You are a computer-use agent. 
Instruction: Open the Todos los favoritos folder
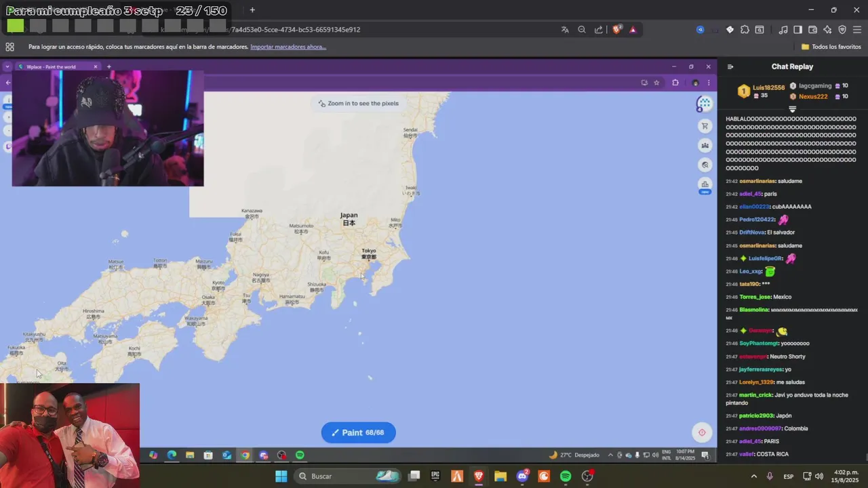(831, 47)
